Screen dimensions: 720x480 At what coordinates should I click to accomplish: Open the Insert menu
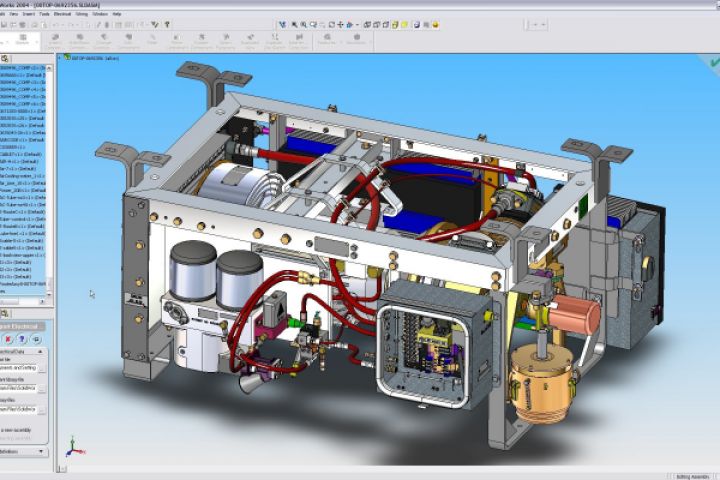tap(28, 14)
